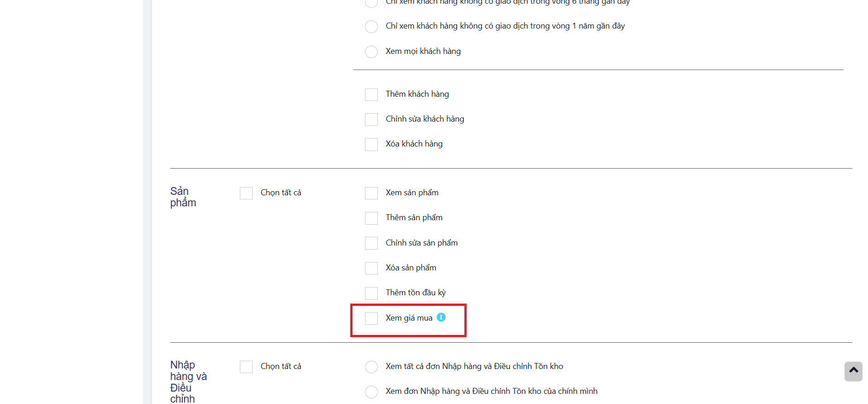Enable Thêm khách hàng permission
The image size is (868, 404).
click(x=371, y=94)
